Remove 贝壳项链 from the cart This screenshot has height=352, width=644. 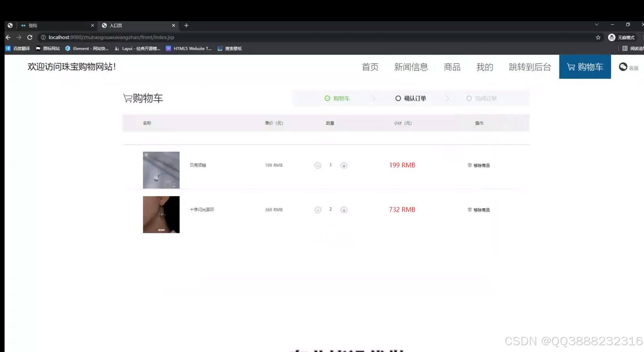pos(478,165)
